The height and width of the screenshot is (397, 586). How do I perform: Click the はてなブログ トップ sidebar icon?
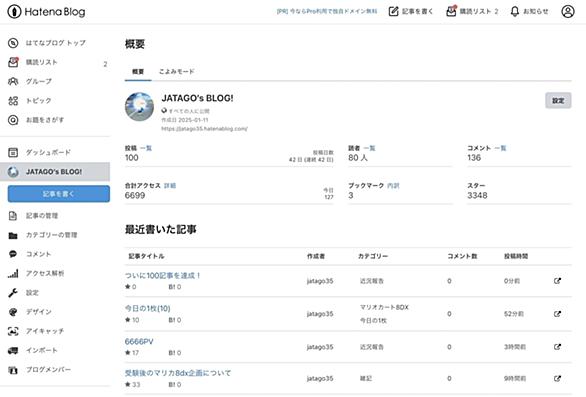pos(13,43)
